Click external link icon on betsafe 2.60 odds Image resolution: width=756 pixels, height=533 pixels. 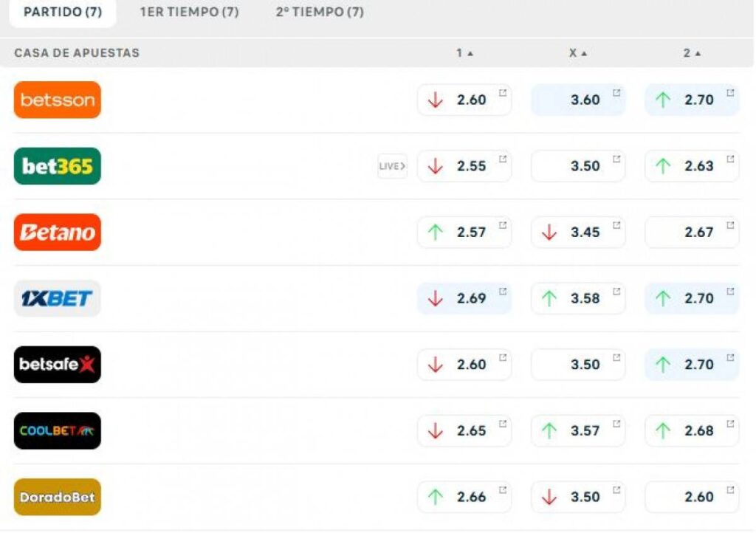coord(502,357)
